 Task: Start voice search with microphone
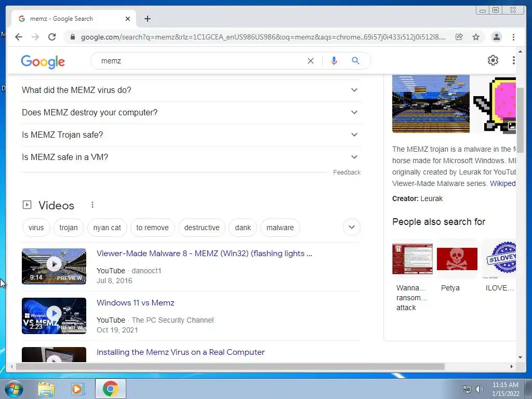pos(334,61)
